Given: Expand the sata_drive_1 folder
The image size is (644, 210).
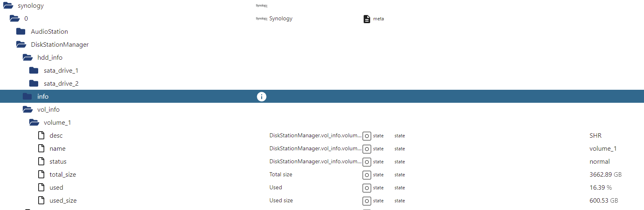Looking at the screenshot, I should pos(34,71).
